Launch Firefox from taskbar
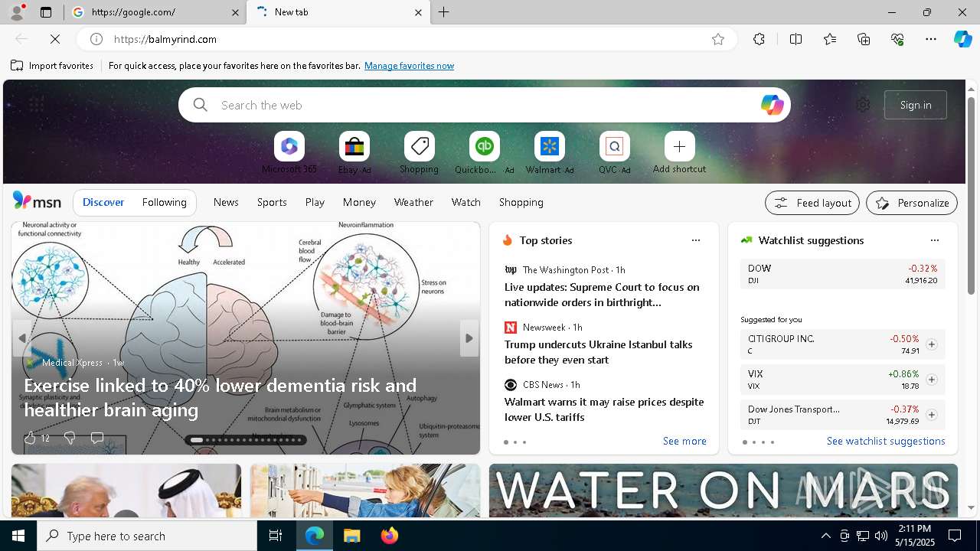This screenshot has height=551, width=980. [x=390, y=536]
